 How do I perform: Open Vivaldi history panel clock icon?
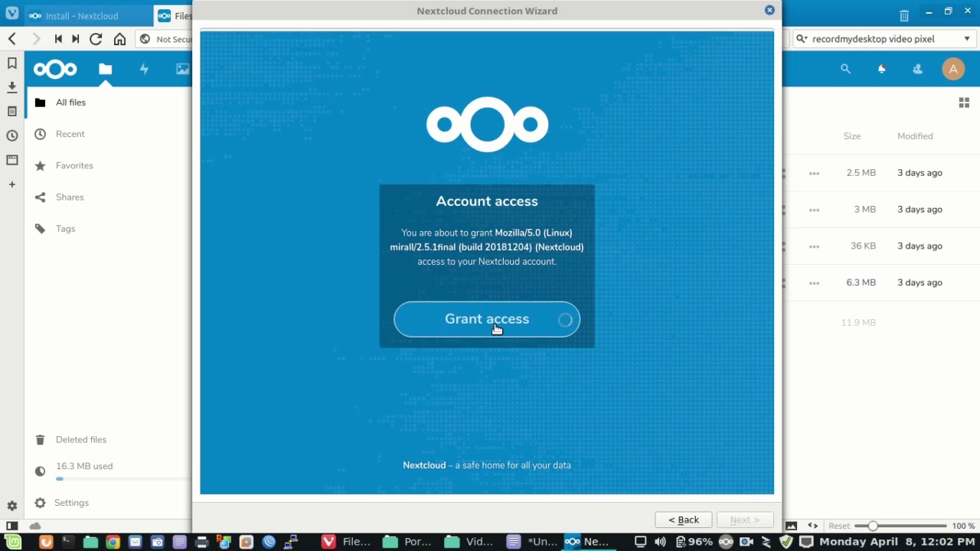[x=12, y=135]
